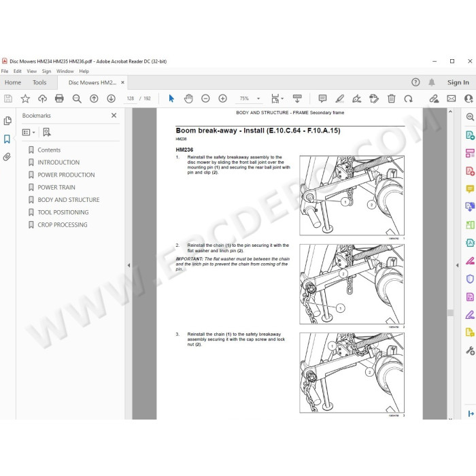Open the View menu

tap(31, 71)
